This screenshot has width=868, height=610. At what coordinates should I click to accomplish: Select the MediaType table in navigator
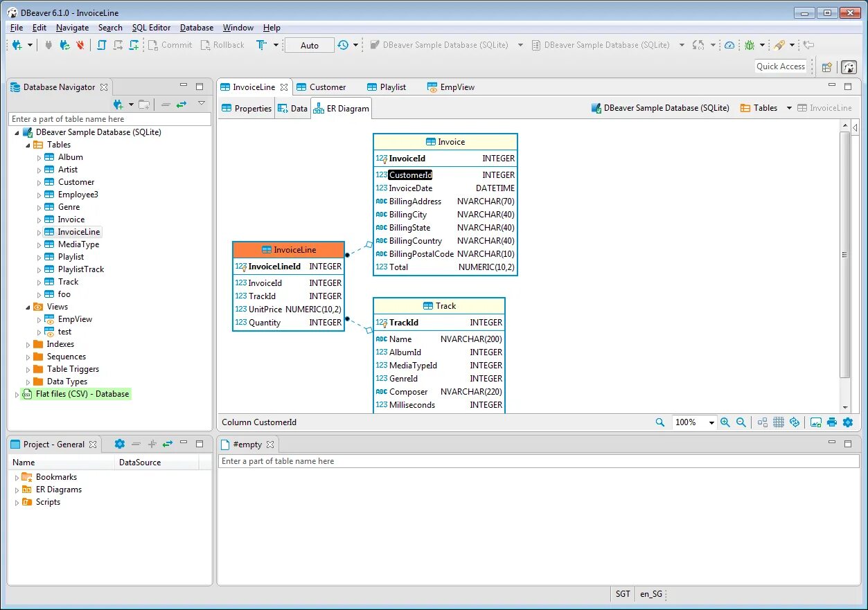coord(78,244)
